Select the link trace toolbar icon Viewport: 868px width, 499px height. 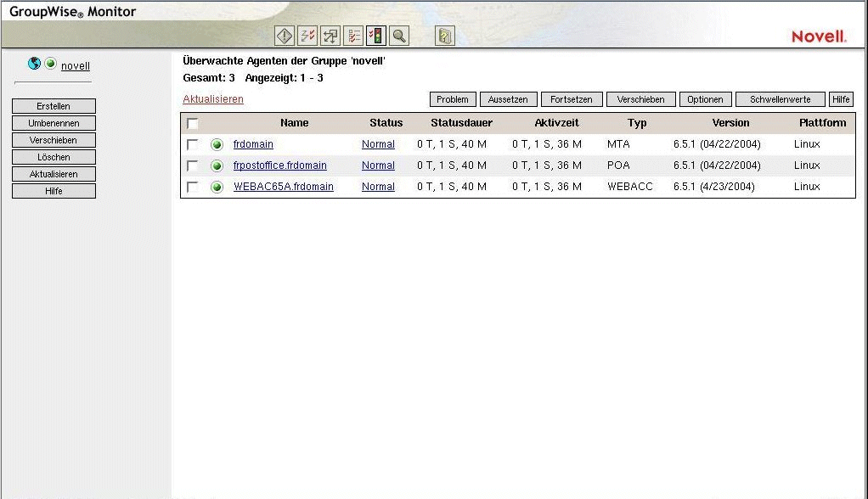point(307,36)
